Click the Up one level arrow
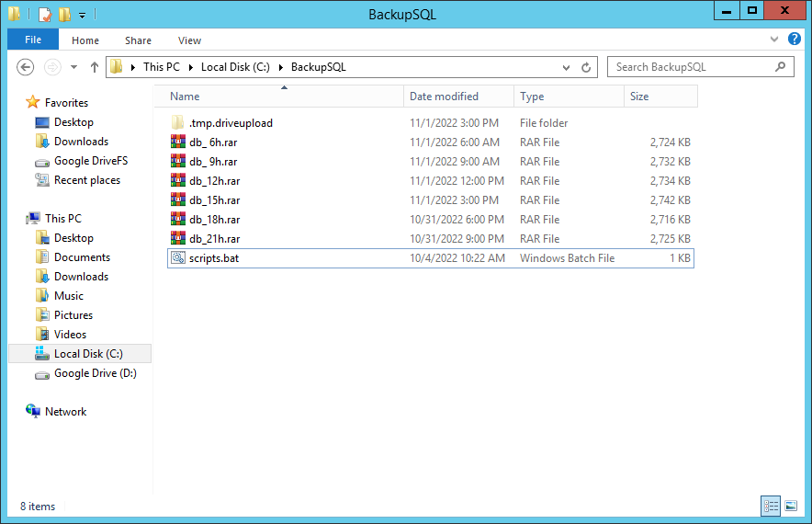This screenshot has height=524, width=812. pos(95,67)
